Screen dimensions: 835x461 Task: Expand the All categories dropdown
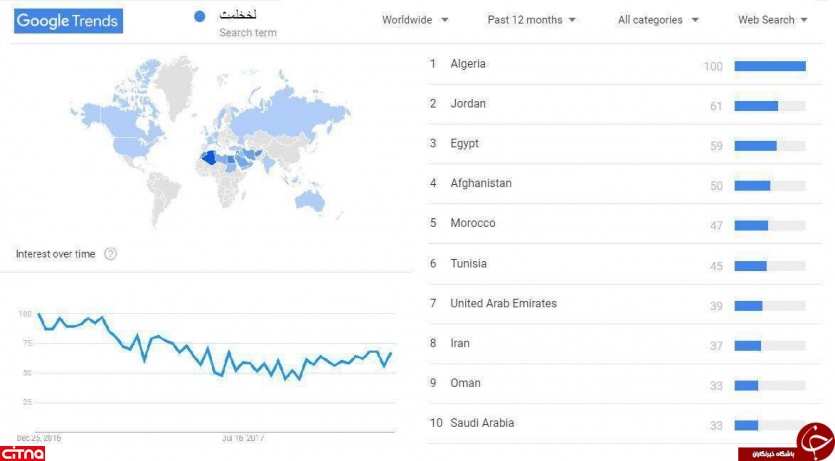point(658,20)
